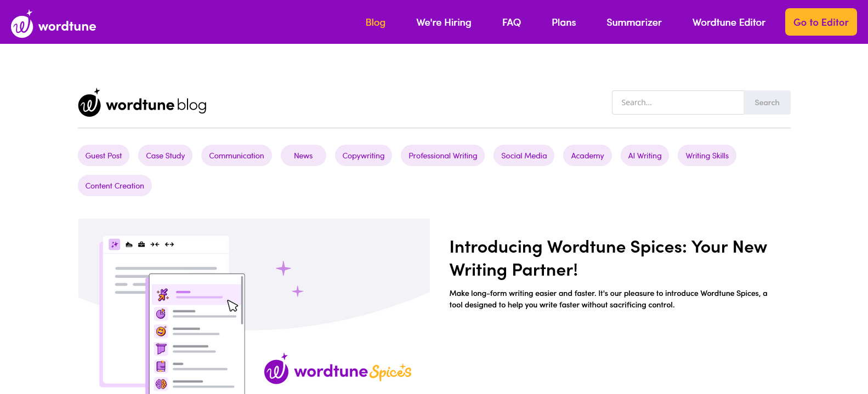Select the Communication category tag
The height and width of the screenshot is (394, 868).
tap(236, 156)
